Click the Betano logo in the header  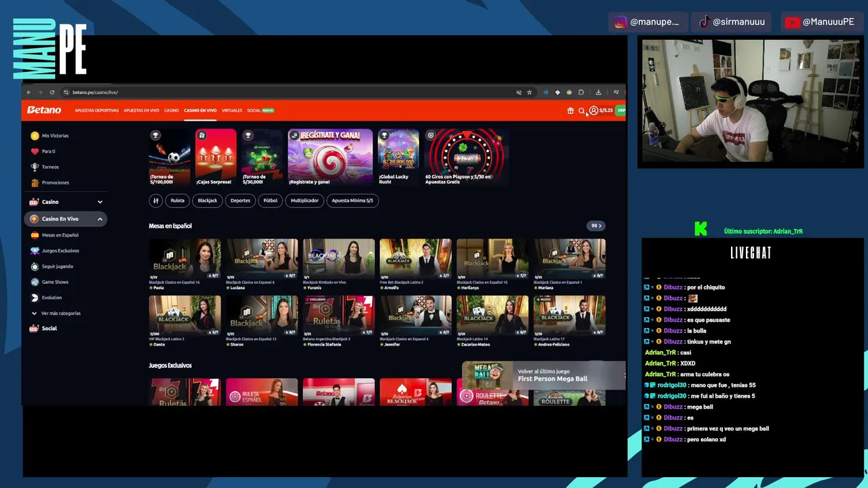point(44,110)
